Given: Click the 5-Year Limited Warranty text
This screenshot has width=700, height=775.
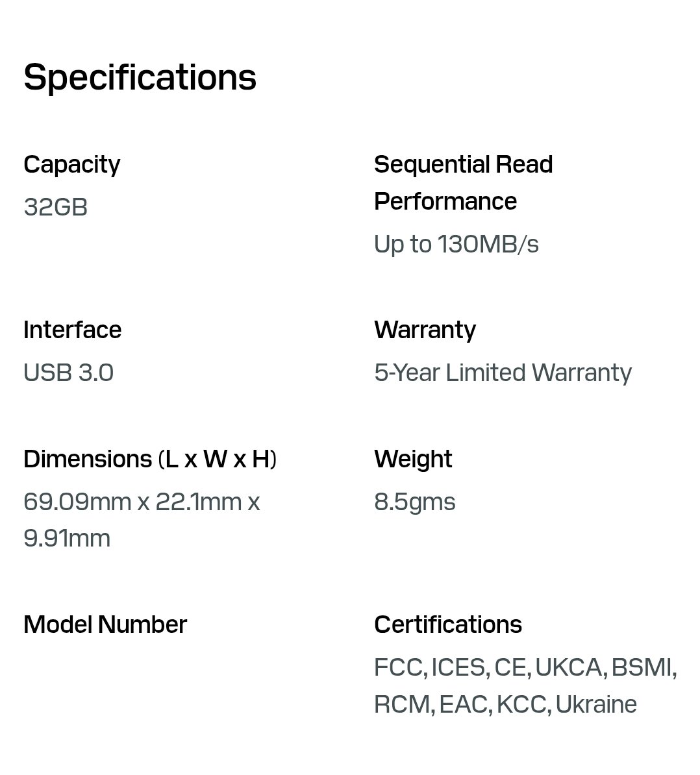Looking at the screenshot, I should point(503,373).
